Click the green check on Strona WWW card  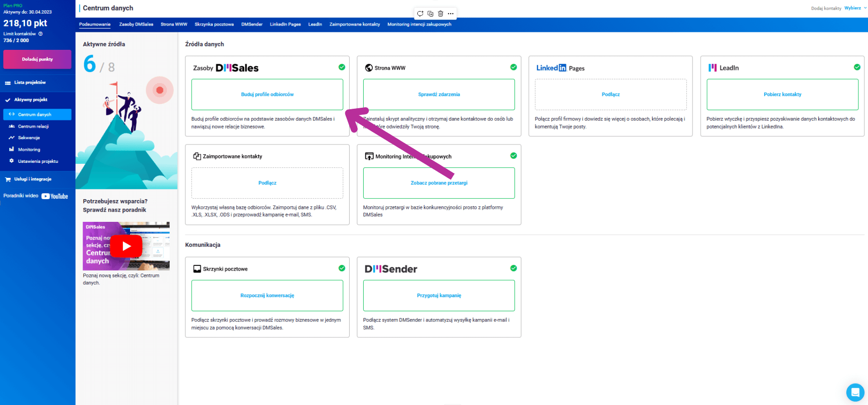pos(514,67)
